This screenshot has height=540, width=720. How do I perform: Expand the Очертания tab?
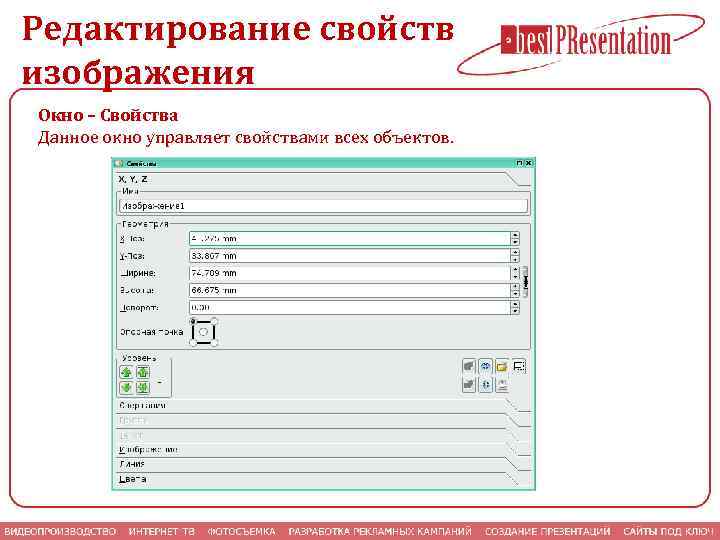coord(323,405)
